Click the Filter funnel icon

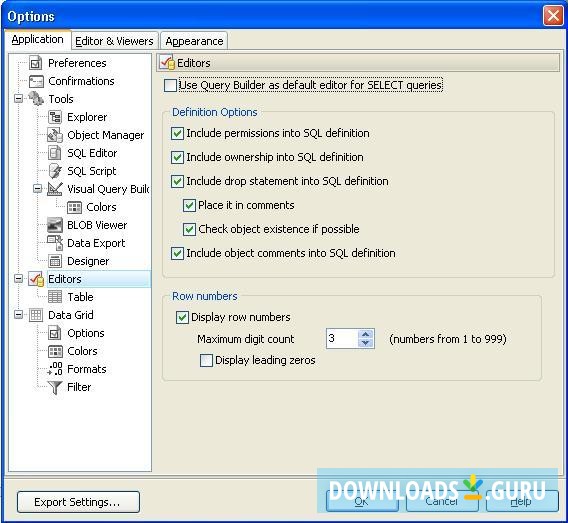(55, 387)
